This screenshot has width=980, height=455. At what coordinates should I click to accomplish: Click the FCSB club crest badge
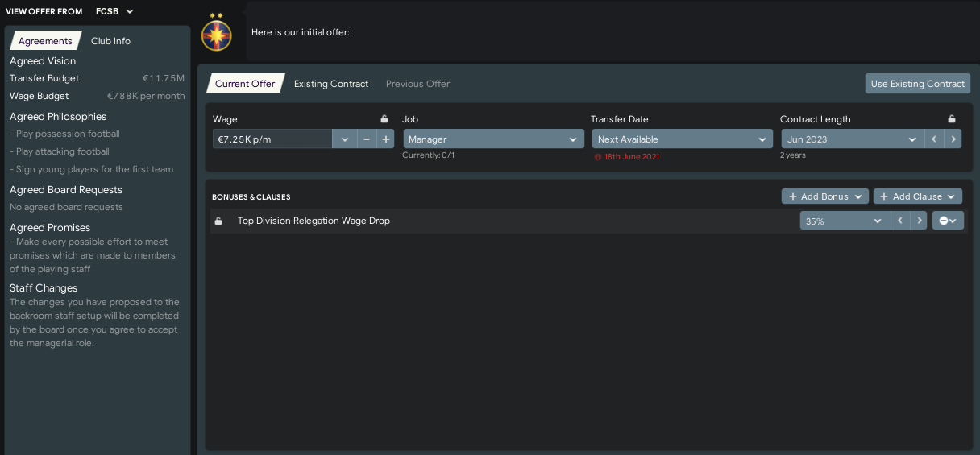tap(216, 33)
